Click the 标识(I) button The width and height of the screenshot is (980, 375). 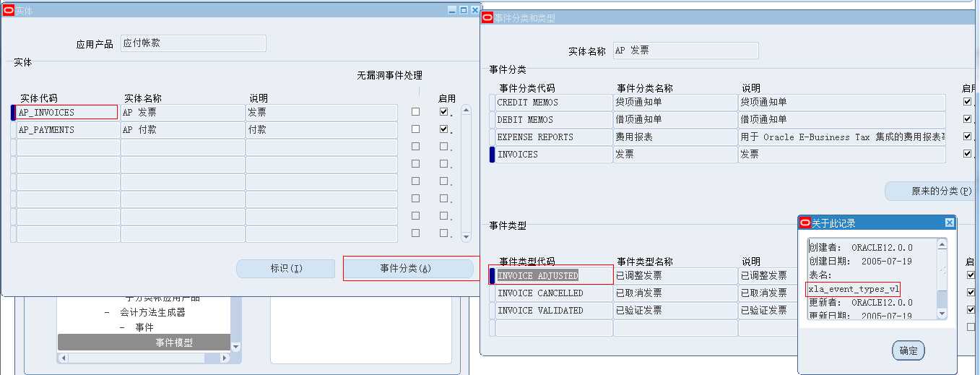coord(286,268)
